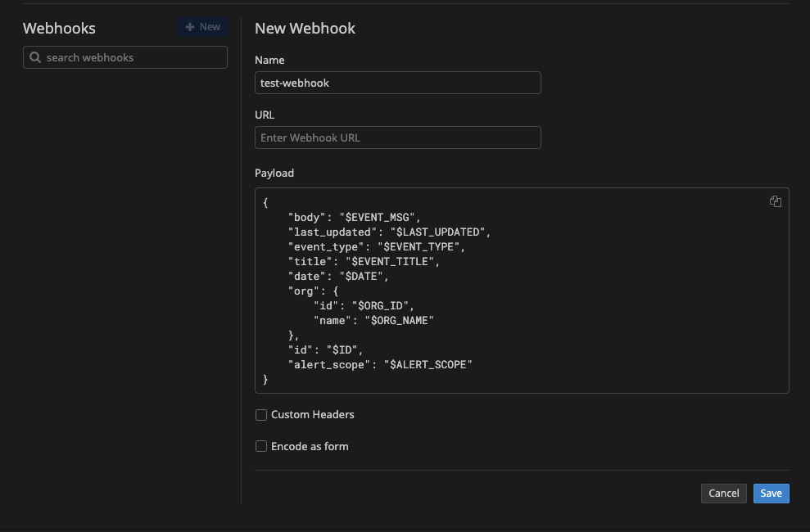Click the Enter Webhook URL field
The image size is (810, 532).
398,138
